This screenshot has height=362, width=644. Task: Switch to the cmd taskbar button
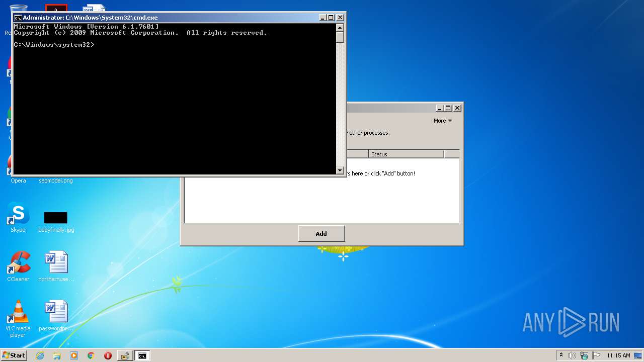(142, 355)
